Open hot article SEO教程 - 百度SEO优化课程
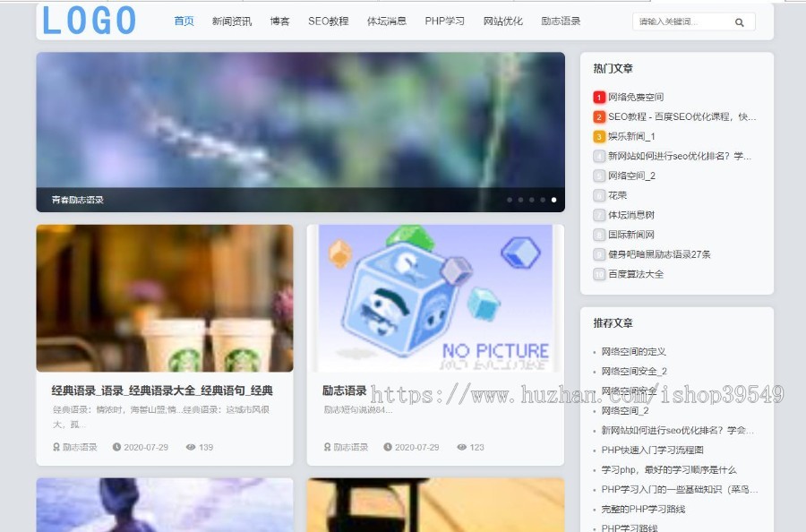 (x=682, y=116)
